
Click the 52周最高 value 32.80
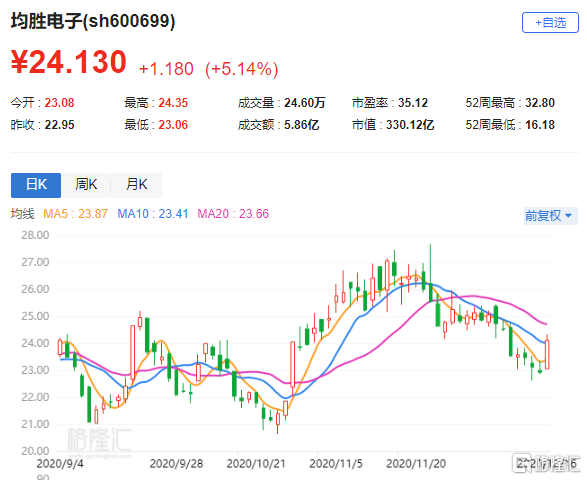[x=540, y=103]
